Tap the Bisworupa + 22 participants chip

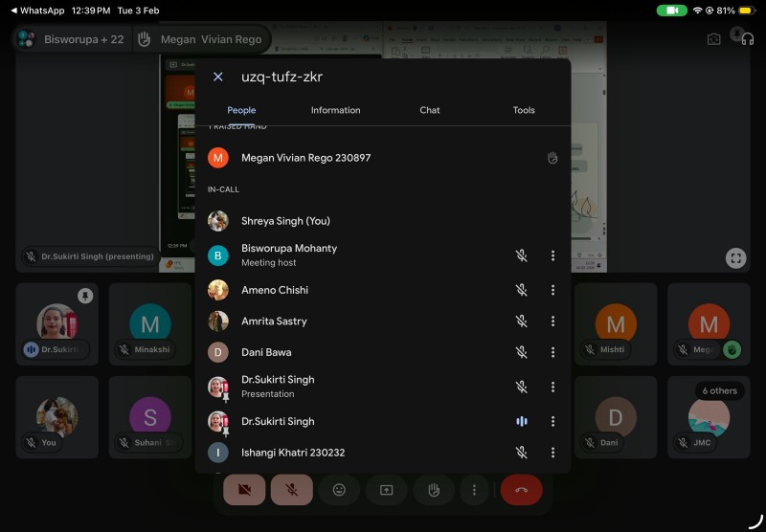72,39
